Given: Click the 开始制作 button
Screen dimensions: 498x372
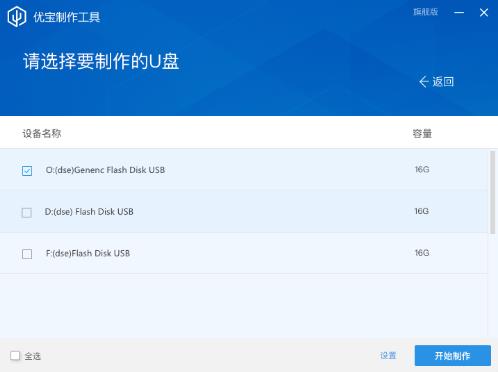Looking at the screenshot, I should [453, 356].
